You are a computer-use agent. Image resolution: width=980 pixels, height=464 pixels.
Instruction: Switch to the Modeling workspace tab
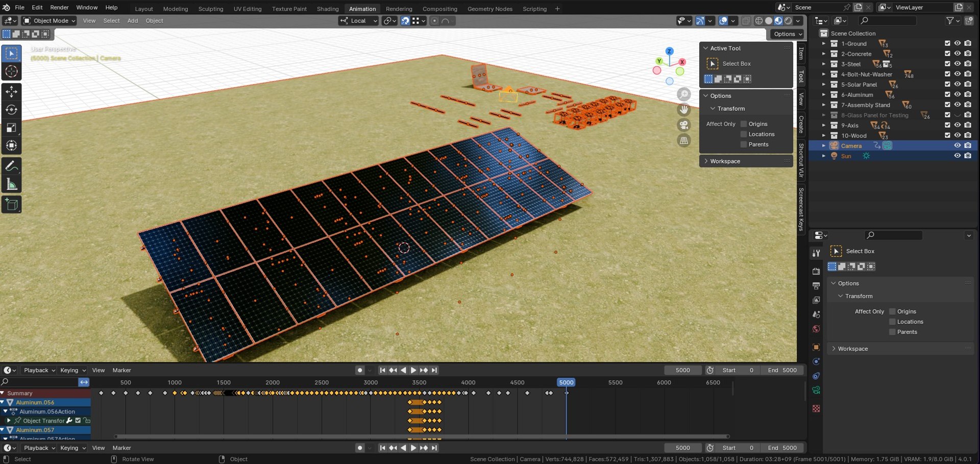[176, 9]
